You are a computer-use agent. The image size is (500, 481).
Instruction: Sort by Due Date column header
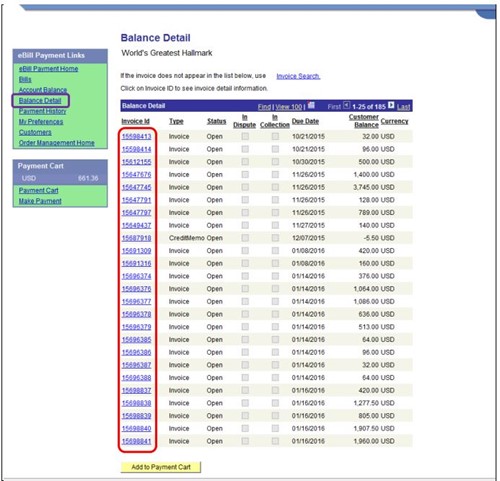tap(305, 121)
